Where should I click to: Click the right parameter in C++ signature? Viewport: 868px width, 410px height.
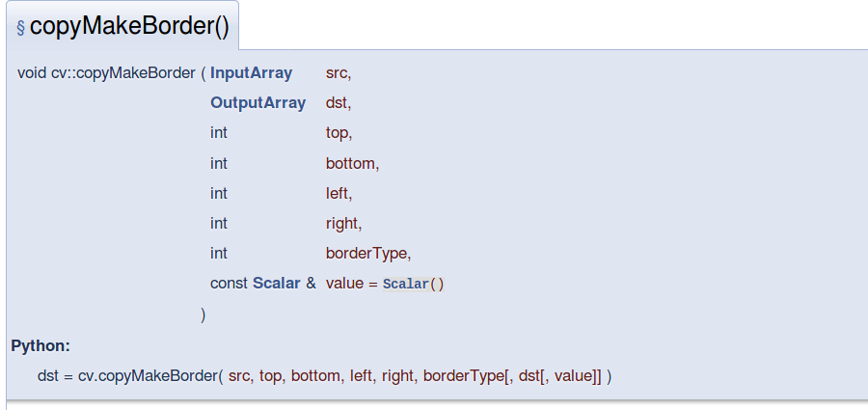[x=342, y=224]
